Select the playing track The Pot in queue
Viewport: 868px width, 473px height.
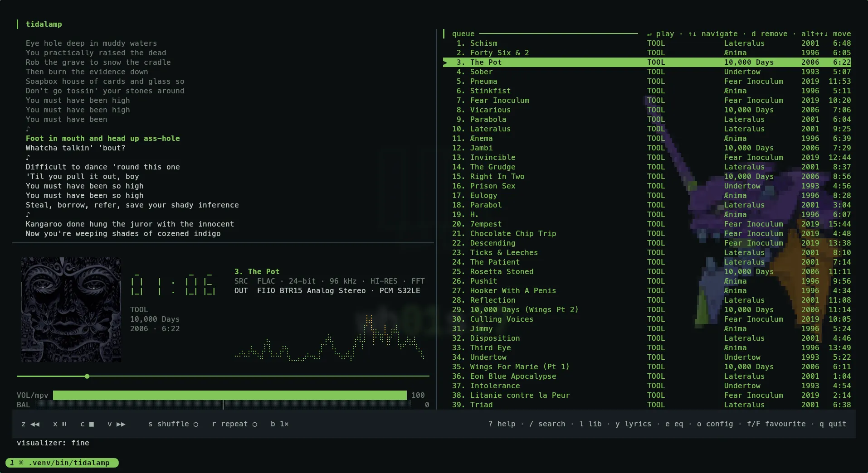pyautogui.click(x=647, y=63)
